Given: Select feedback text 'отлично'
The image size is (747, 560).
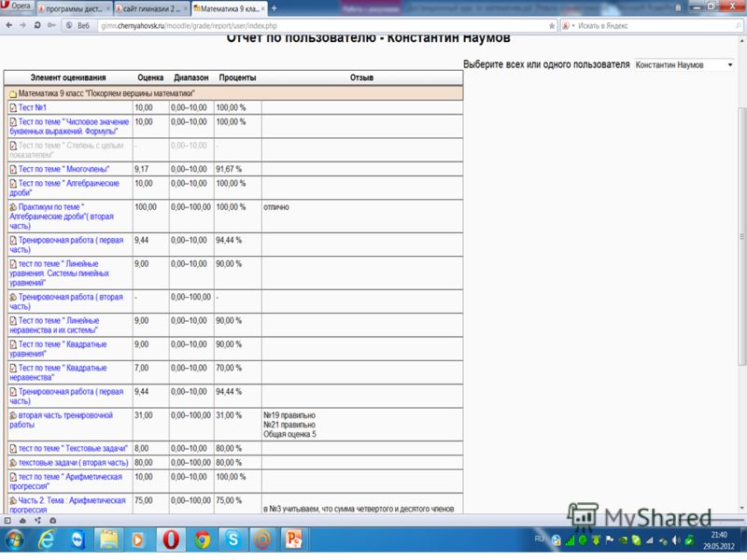Looking at the screenshot, I should pyautogui.click(x=276, y=207).
